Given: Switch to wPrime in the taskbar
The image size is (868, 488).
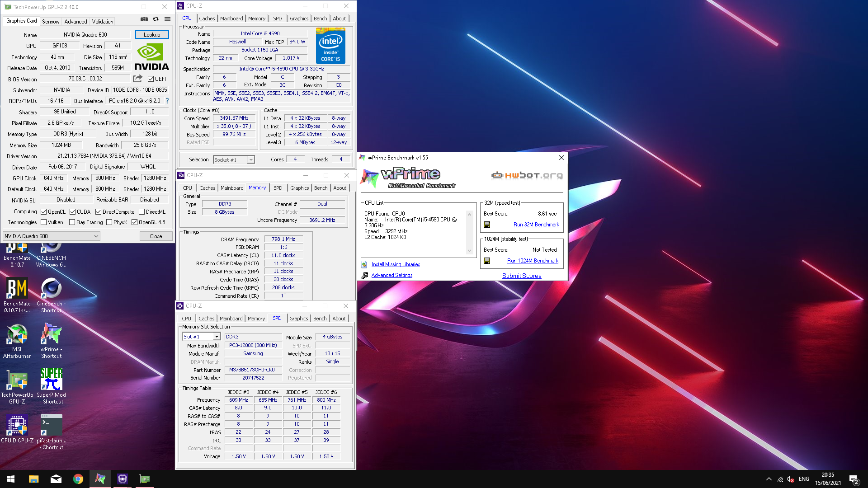Looking at the screenshot, I should coord(100,479).
